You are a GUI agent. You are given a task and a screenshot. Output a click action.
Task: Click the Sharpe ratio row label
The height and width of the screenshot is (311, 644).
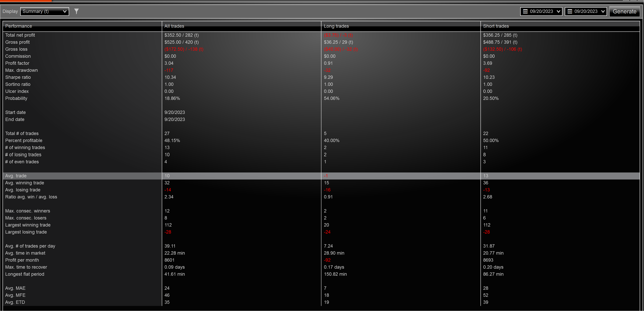coord(18,77)
